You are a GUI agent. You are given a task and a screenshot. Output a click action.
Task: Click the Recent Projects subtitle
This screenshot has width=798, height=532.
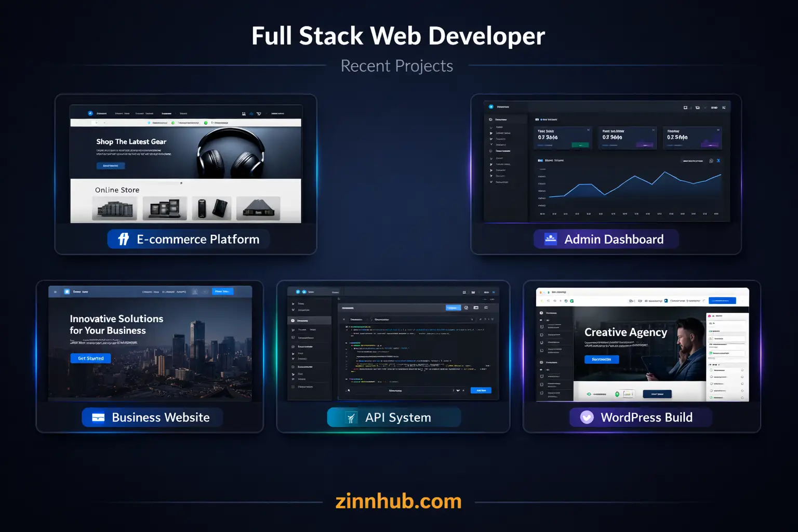[397, 66]
